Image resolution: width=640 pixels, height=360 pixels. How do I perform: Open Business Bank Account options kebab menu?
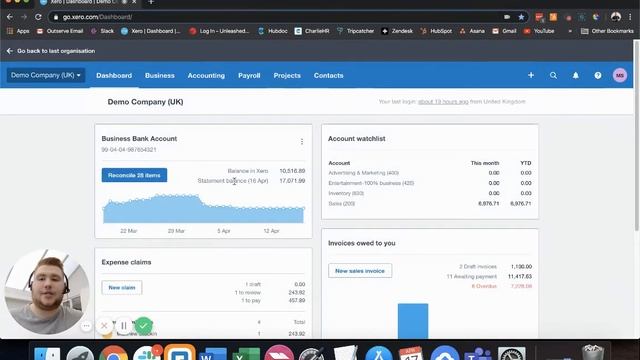pos(302,141)
